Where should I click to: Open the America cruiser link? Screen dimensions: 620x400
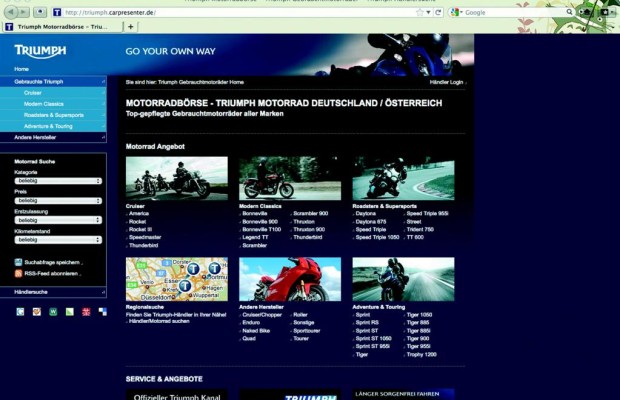[139, 213]
